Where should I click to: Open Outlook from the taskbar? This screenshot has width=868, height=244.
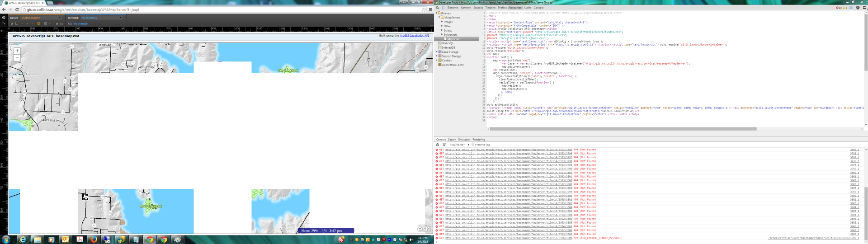coord(65,239)
